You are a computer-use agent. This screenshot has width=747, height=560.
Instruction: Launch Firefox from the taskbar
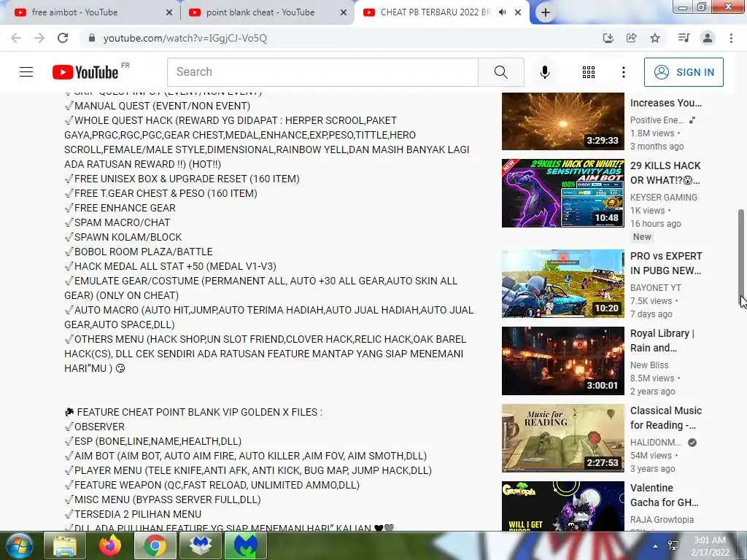[109, 545]
